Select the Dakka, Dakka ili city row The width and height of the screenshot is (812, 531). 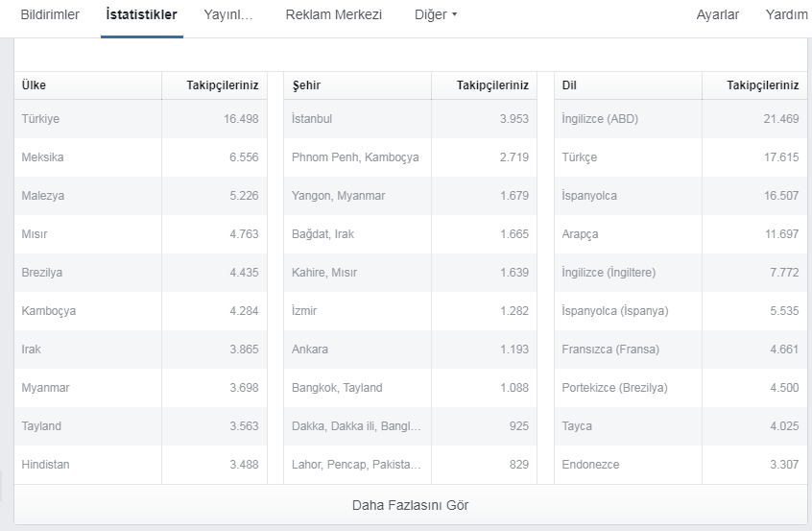(410, 425)
